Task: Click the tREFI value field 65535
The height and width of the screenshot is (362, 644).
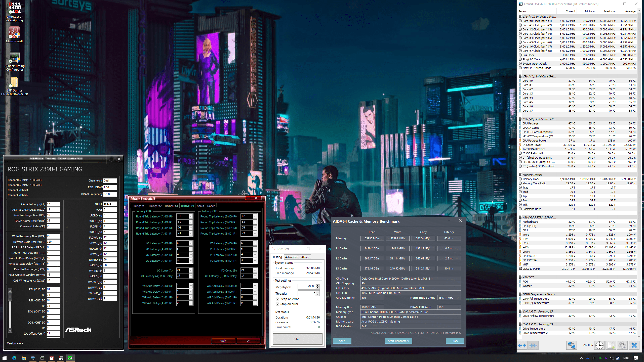Action: [x=110, y=204]
